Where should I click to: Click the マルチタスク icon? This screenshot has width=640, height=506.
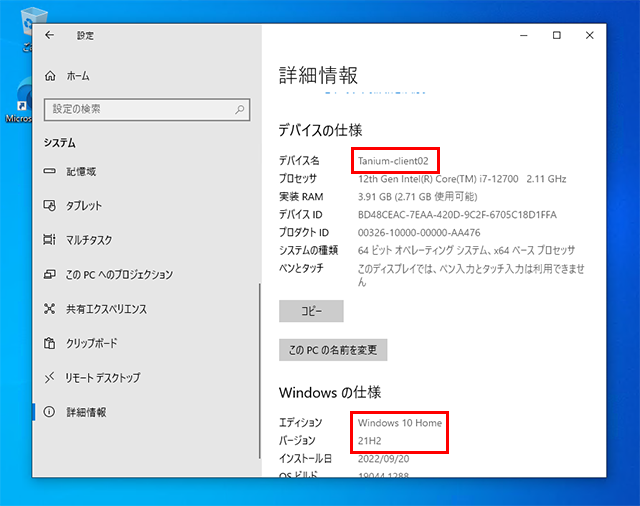49,240
